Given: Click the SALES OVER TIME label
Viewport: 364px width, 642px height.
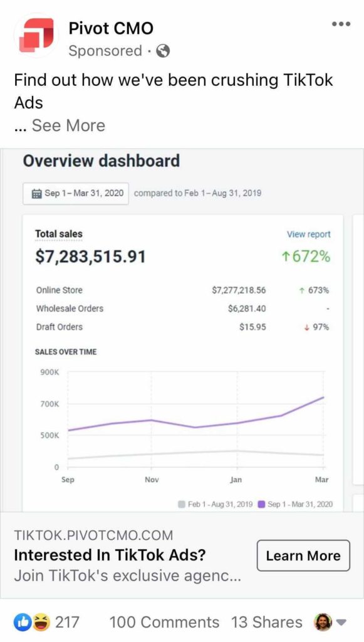Looking at the screenshot, I should [66, 352].
